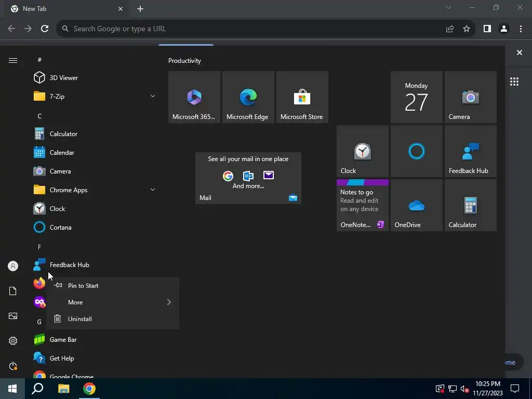Open the Clock tile
Screen dimensions: 532x399
point(362,151)
